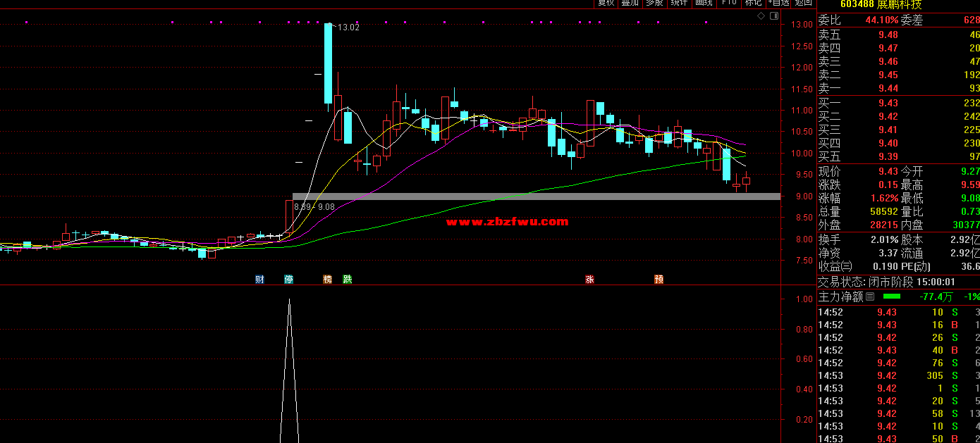Select the 买一 price 9.43

tap(888, 104)
